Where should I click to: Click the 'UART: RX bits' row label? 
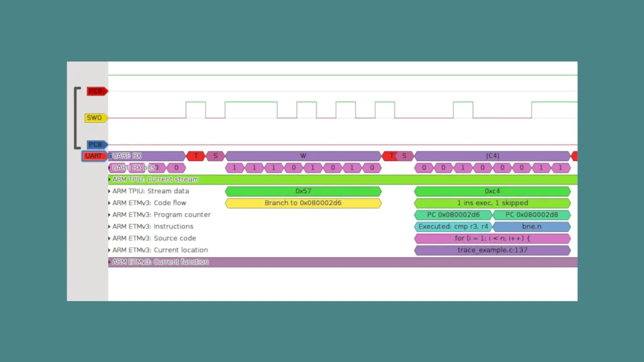134,168
